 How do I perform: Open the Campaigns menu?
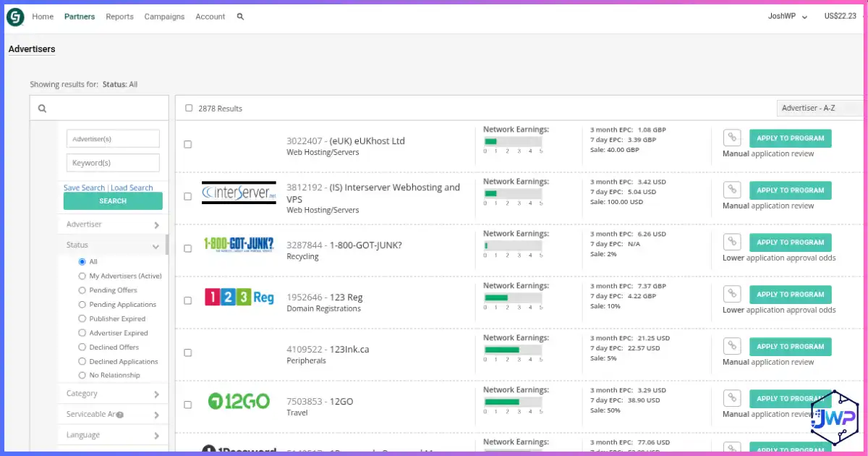coord(164,17)
